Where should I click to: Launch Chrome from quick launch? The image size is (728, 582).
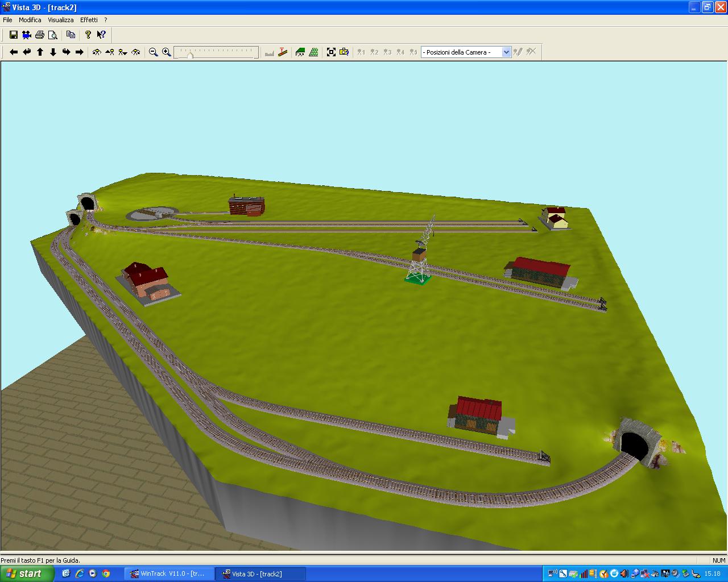pyautogui.click(x=106, y=573)
